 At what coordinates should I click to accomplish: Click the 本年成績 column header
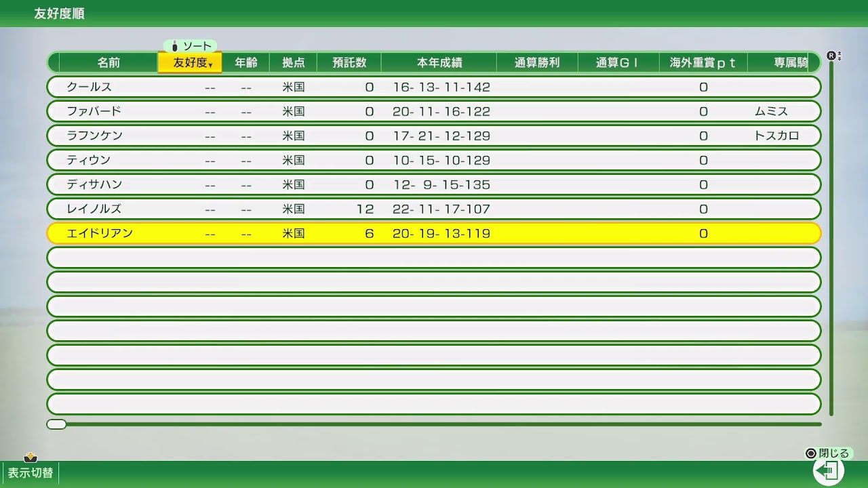click(439, 62)
